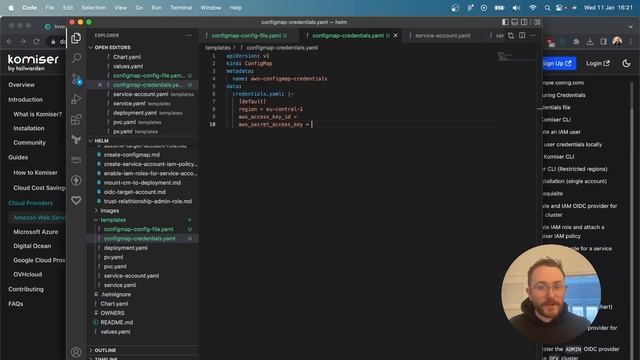640x360 pixels.
Task: Open OWNERS file in explorer
Action: (x=112, y=313)
